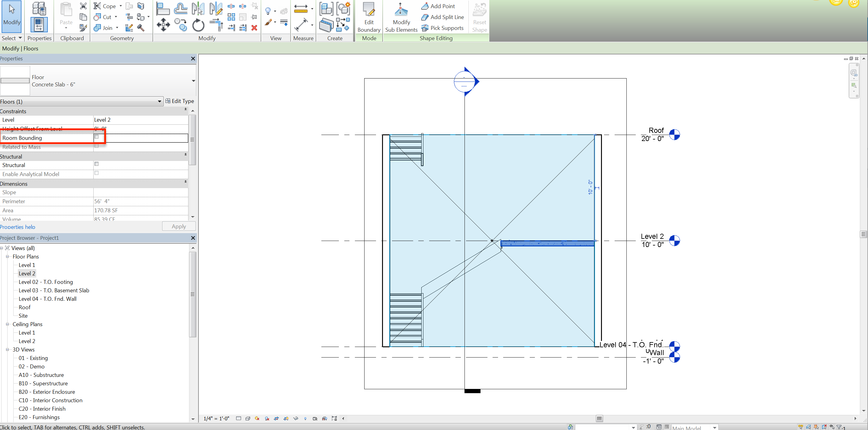Collapse the Floor Plans tree branch
This screenshot has width=868, height=430.
tap(8, 256)
